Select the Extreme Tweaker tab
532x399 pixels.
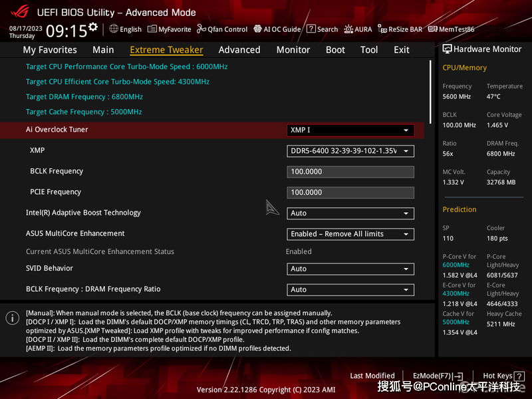(x=166, y=50)
